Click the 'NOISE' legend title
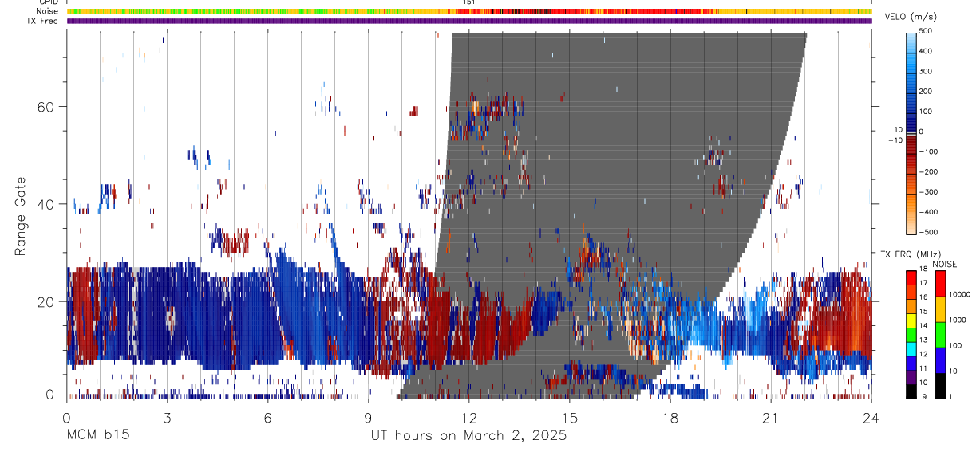980x452 pixels. point(944,264)
